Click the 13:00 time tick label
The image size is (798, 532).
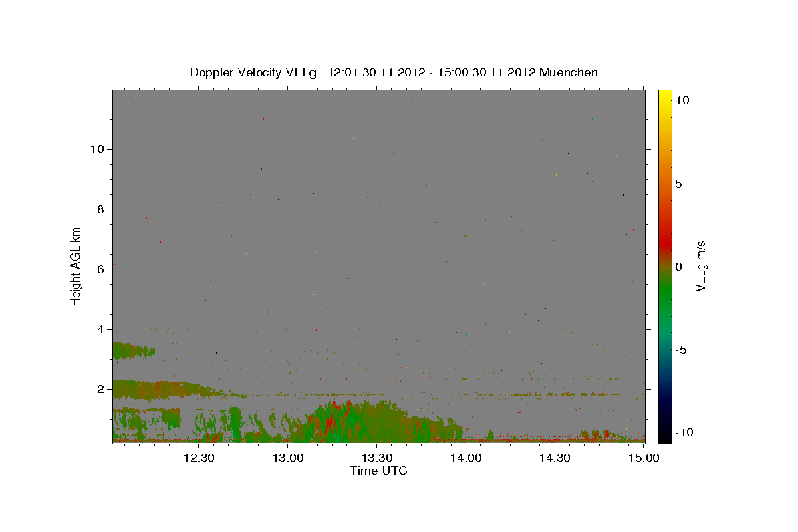(x=288, y=458)
